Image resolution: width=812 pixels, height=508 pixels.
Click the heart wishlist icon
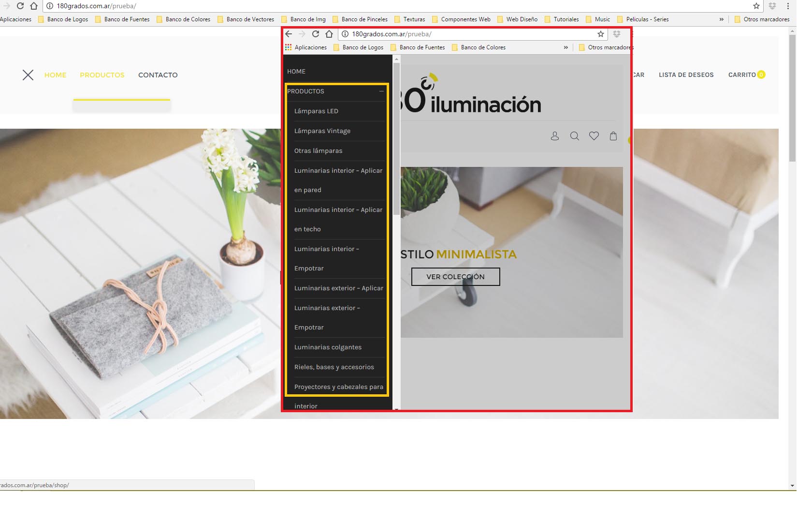click(594, 136)
